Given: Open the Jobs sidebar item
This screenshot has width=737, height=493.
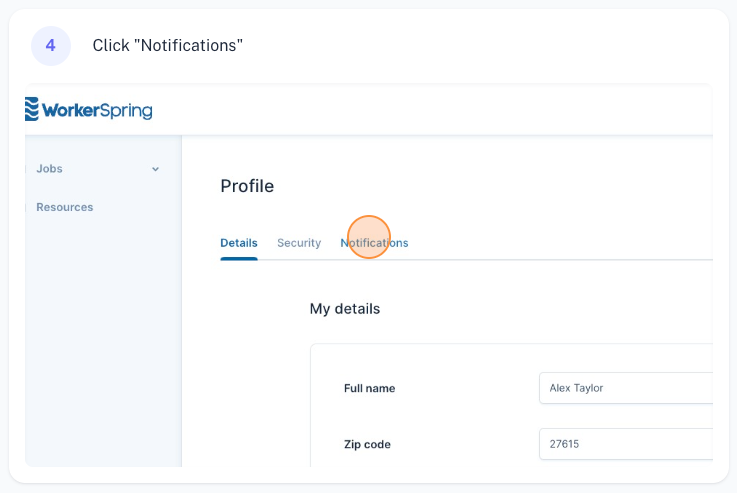Looking at the screenshot, I should [x=49, y=169].
